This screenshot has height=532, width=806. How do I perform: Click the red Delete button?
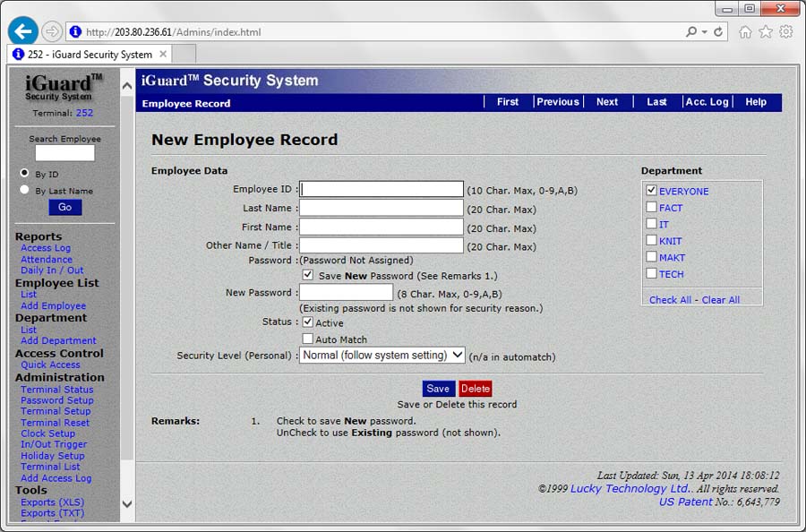(x=475, y=389)
